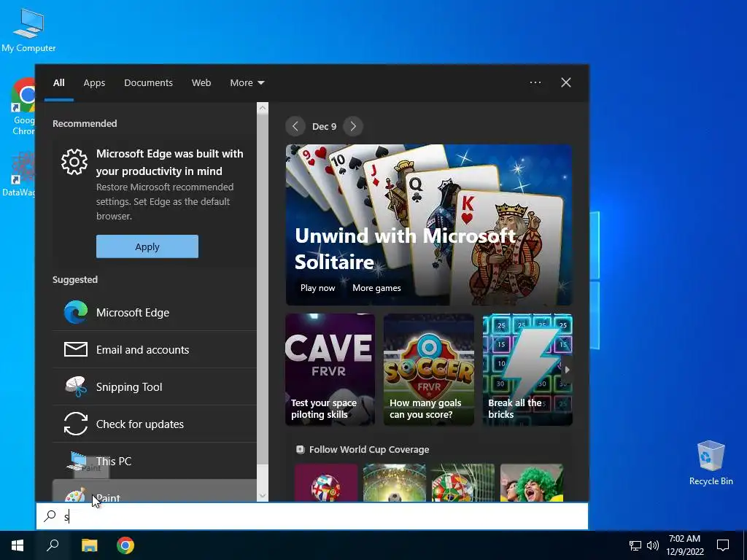
Task: Open the Windows Start menu
Action: click(18, 545)
